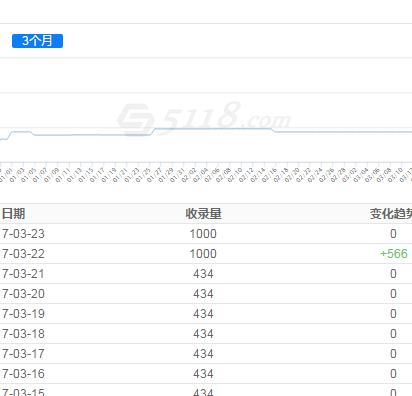
Task: Select date cell 7-03-22
Action: click(x=23, y=254)
